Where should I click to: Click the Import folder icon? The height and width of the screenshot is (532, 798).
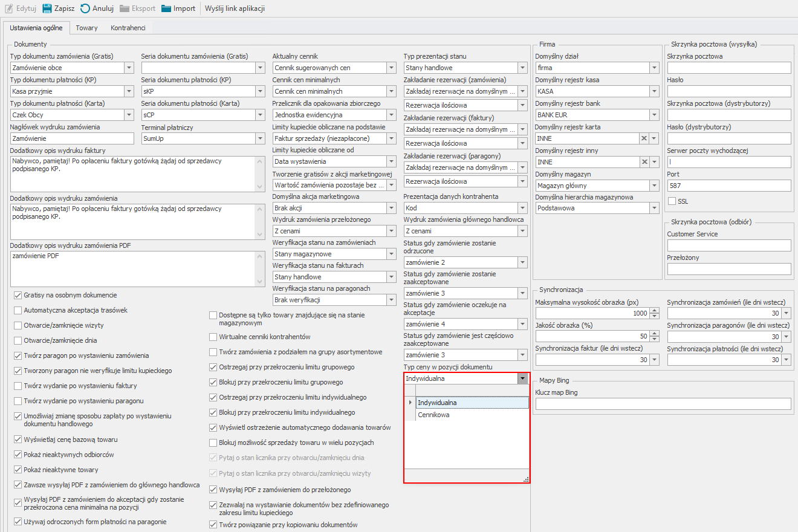pos(166,8)
